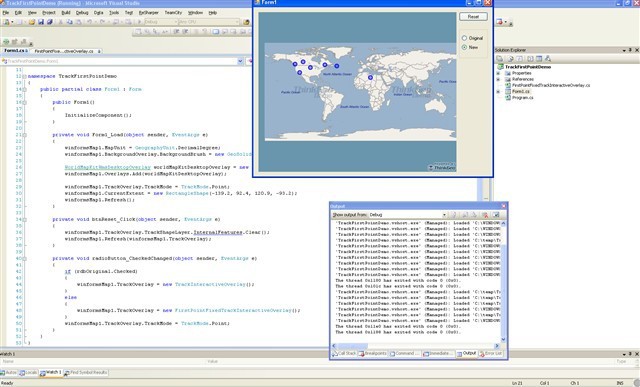Screen dimensions: 640x387
Task: Open the Any CPU platform dropdown
Action: [209, 22]
